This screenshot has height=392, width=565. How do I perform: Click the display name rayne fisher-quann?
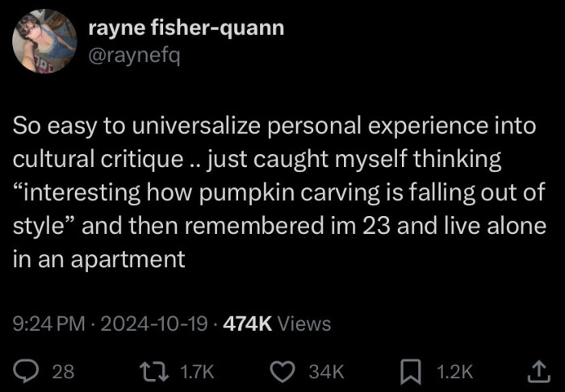186,28
